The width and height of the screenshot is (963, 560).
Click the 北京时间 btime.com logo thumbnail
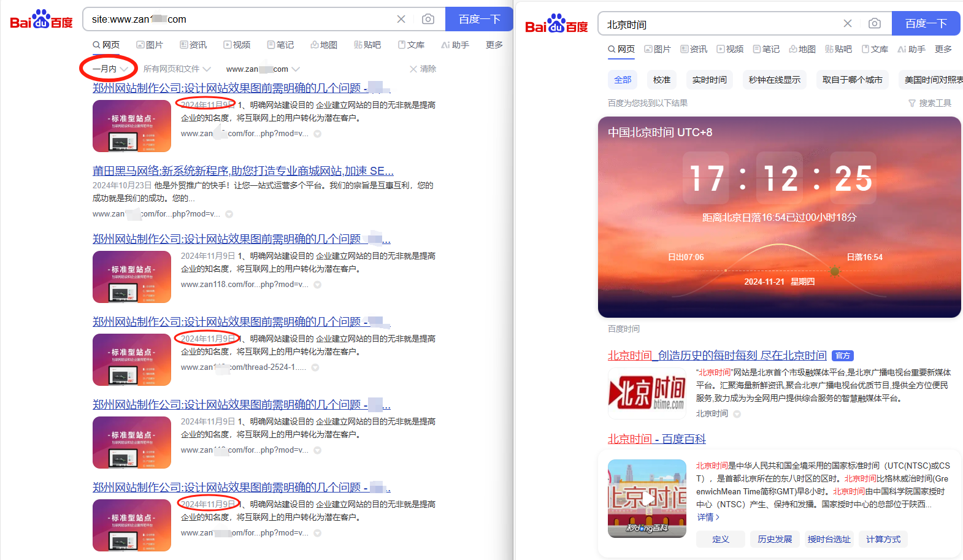[647, 393]
